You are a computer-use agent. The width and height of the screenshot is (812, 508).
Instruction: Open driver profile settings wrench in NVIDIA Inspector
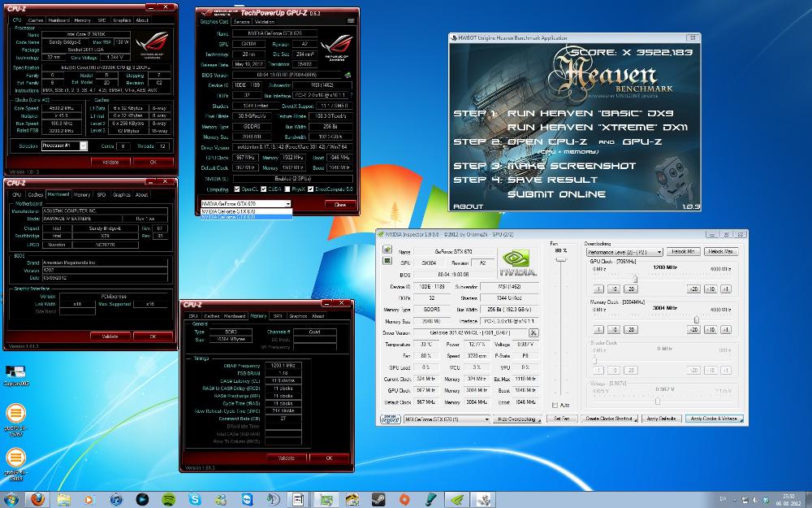tap(533, 332)
